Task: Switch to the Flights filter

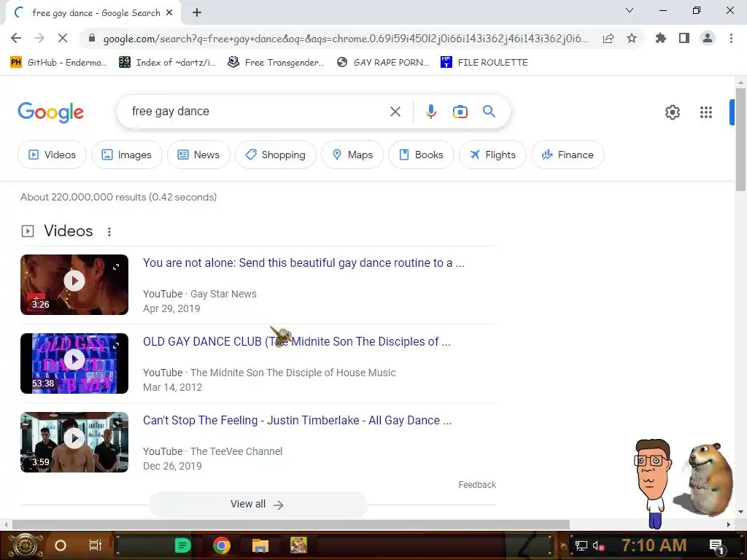Action: tap(492, 155)
